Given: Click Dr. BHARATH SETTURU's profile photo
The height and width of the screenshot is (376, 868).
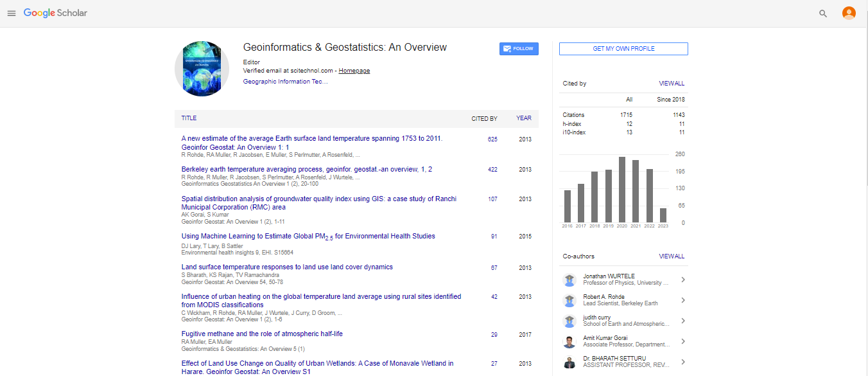Looking at the screenshot, I should (569, 362).
